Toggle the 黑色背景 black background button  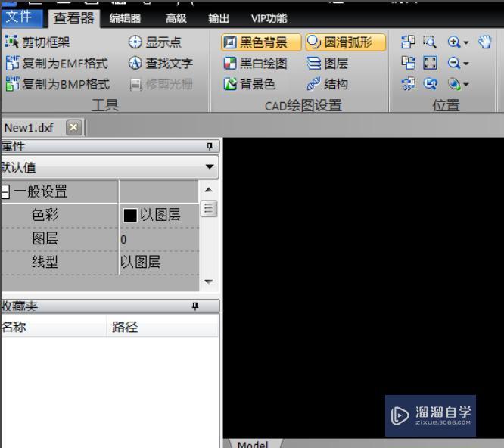click(x=261, y=42)
